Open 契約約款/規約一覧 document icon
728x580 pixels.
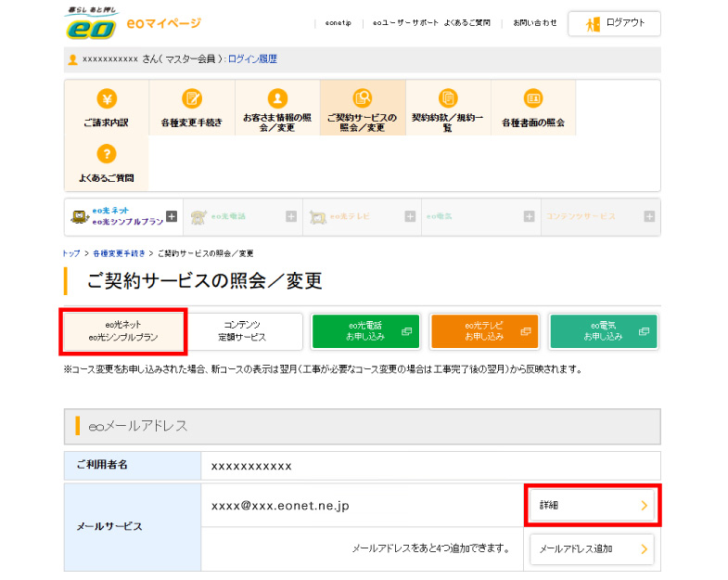[x=448, y=98]
